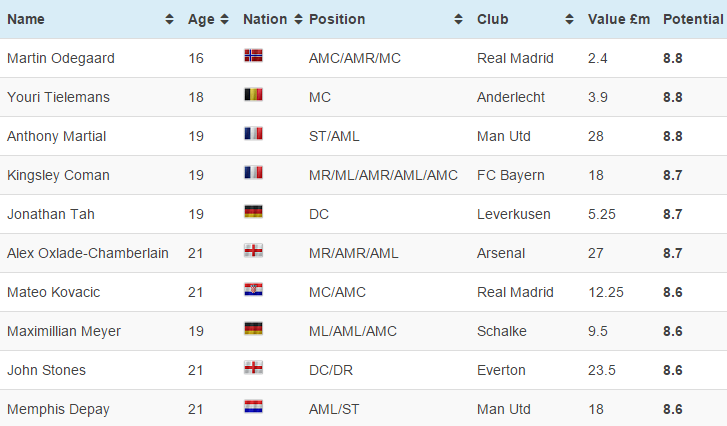
Task: Click the sort arrows in the Name column header
Action: point(169,19)
